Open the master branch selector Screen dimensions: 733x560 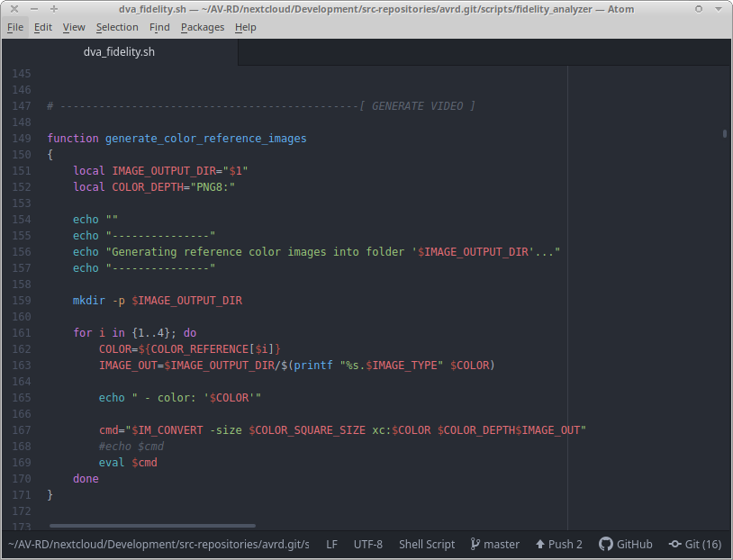(494, 544)
